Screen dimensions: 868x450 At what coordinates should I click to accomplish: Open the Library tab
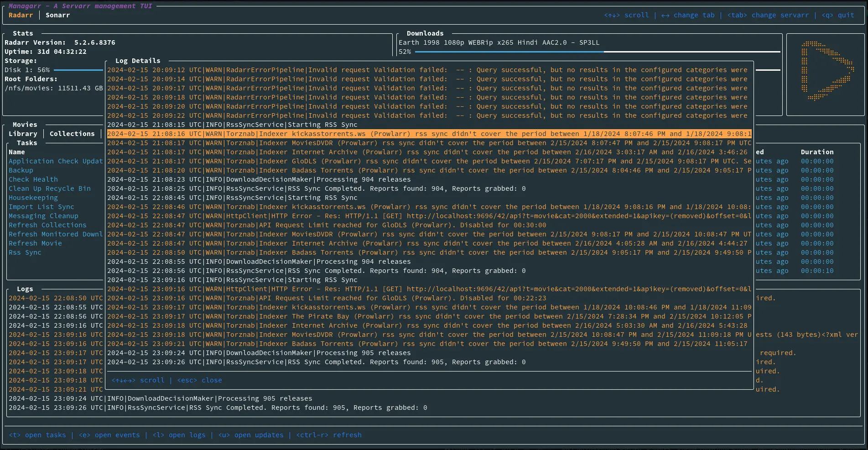pos(23,134)
